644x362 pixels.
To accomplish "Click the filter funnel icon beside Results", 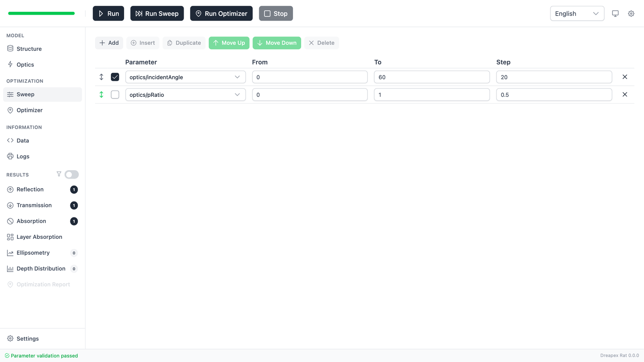I will [x=59, y=174].
